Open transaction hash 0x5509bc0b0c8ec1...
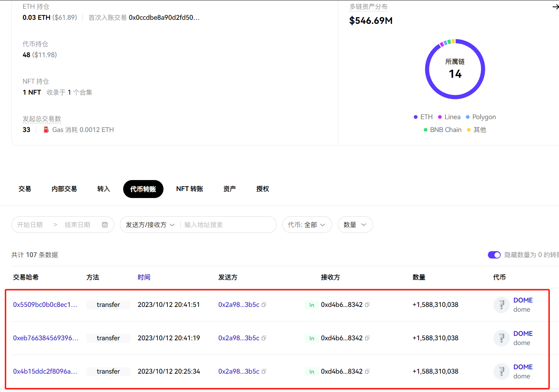559x392 pixels. click(x=45, y=305)
